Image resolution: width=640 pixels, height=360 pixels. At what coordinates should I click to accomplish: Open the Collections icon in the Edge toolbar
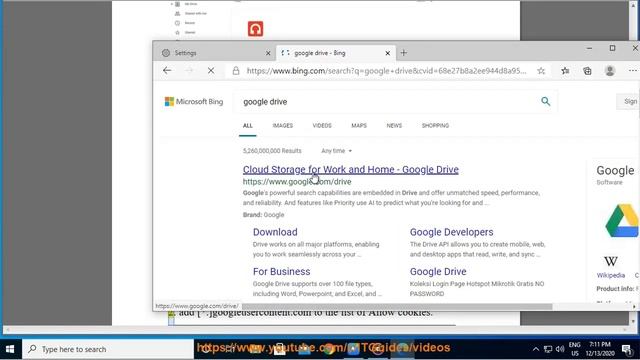(x=587, y=71)
